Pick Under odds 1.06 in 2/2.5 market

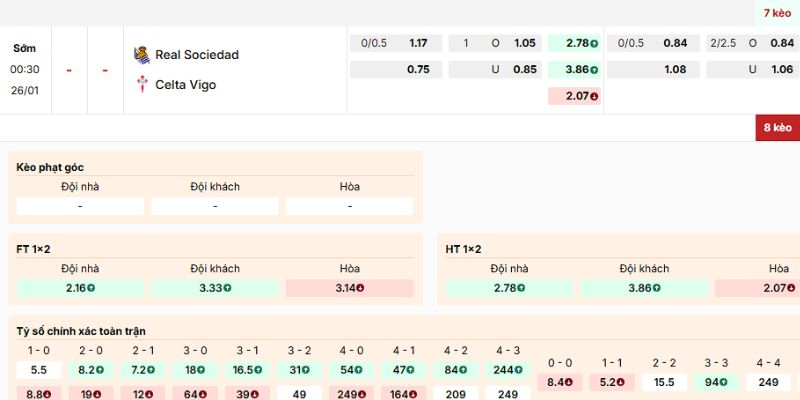pos(782,70)
